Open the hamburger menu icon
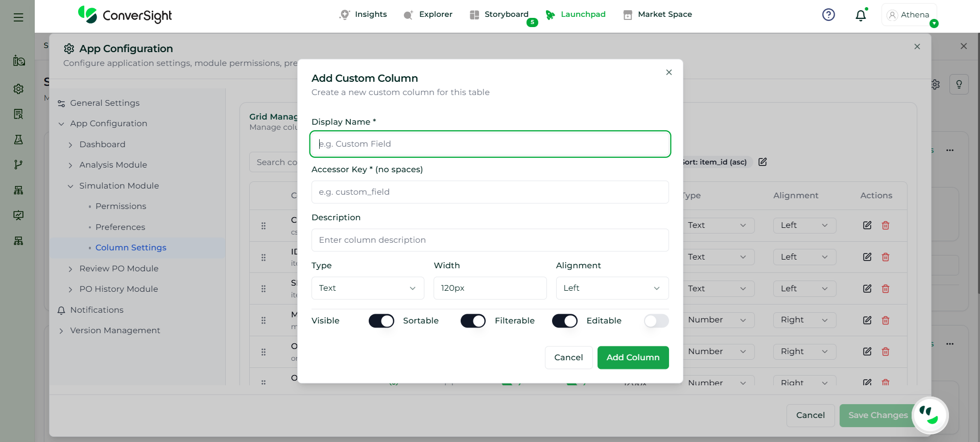 pyautogui.click(x=18, y=17)
